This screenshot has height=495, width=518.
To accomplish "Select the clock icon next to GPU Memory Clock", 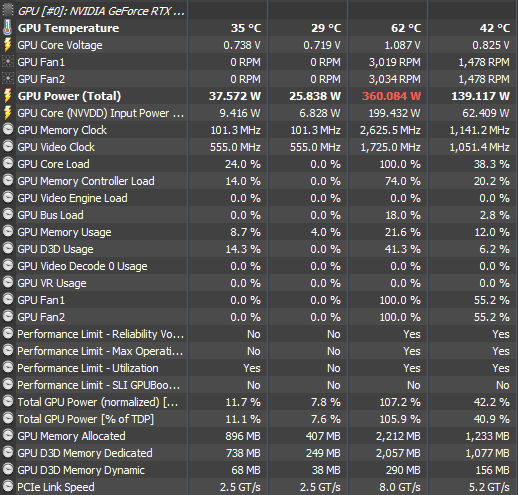I will point(8,129).
